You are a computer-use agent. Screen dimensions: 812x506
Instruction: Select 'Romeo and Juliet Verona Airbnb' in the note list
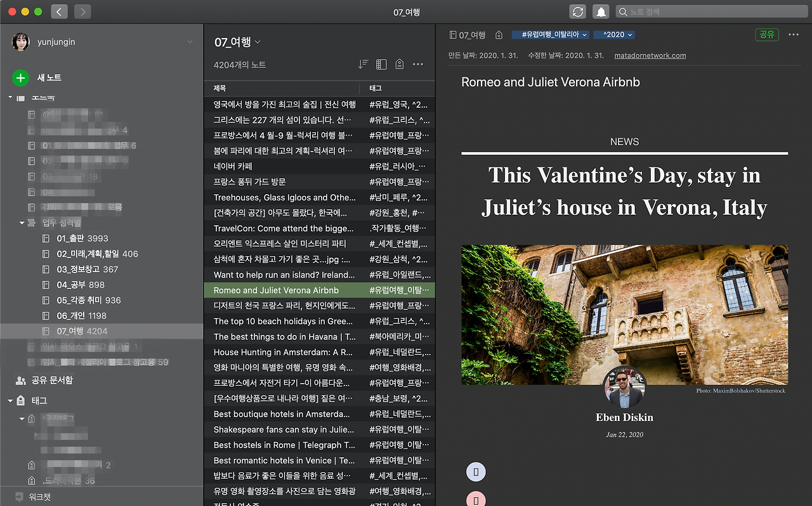click(320, 290)
